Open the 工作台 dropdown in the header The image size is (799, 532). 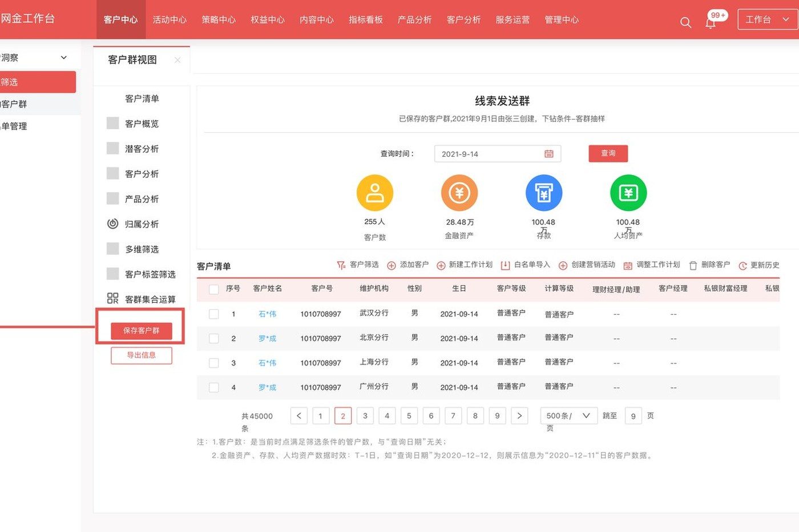(768, 19)
